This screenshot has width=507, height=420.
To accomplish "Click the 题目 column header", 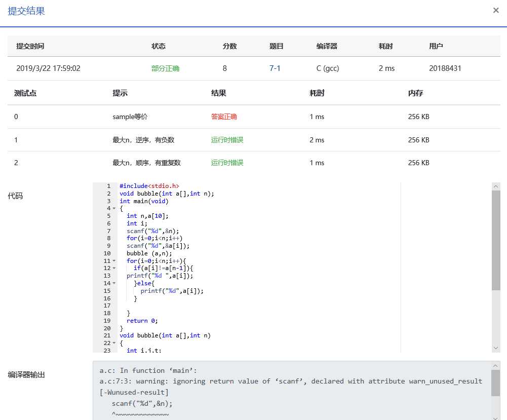I will coord(277,46).
